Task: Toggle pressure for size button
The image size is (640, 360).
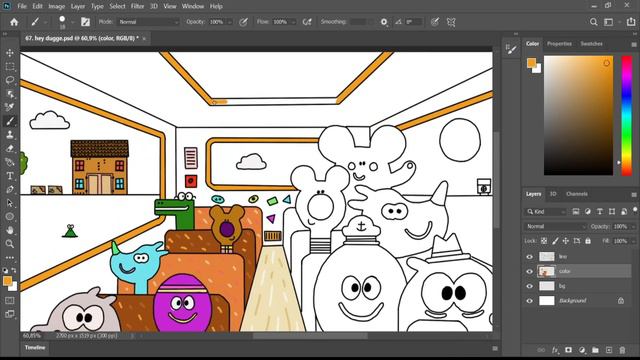Action: pyautogui.click(x=435, y=22)
